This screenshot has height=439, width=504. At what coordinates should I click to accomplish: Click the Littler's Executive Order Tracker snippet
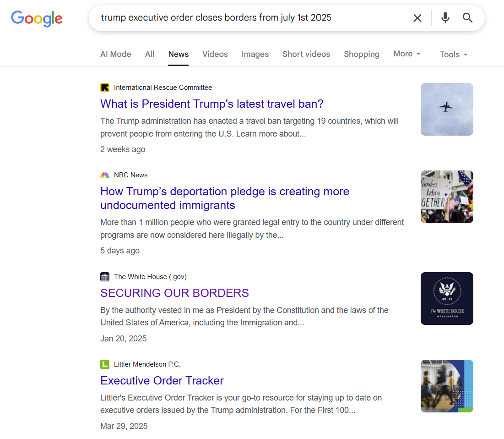[x=241, y=404]
